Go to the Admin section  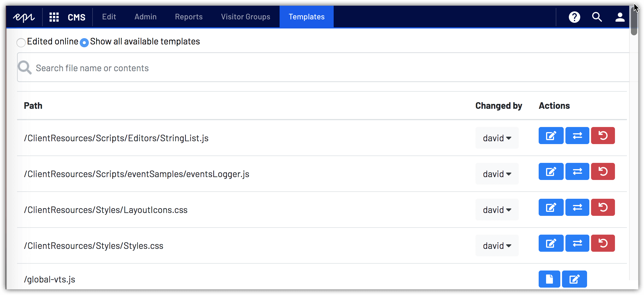pyautogui.click(x=145, y=17)
